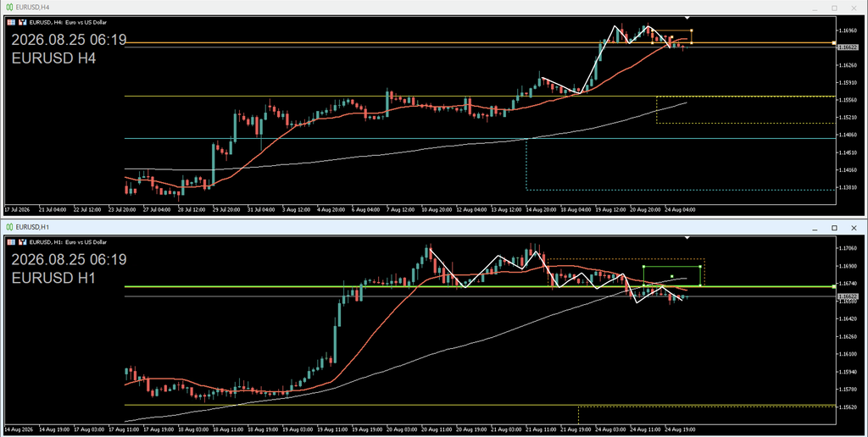Maximize the EURUSD,H4 chart window
This screenshot has height=437, width=868.
pyautogui.click(x=834, y=8)
